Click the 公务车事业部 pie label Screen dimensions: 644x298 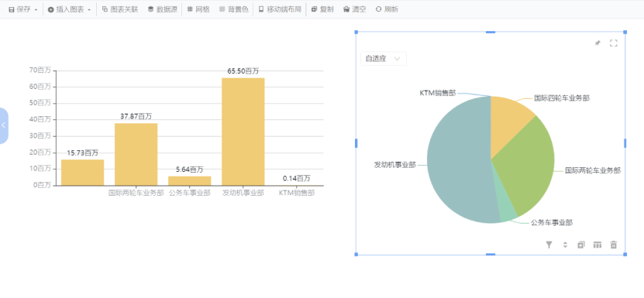pos(552,223)
